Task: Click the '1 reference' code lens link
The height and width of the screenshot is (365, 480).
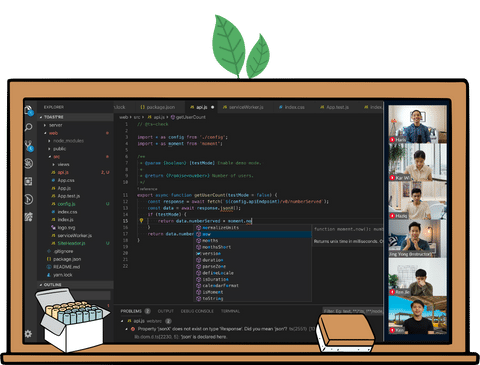Action: [147, 189]
